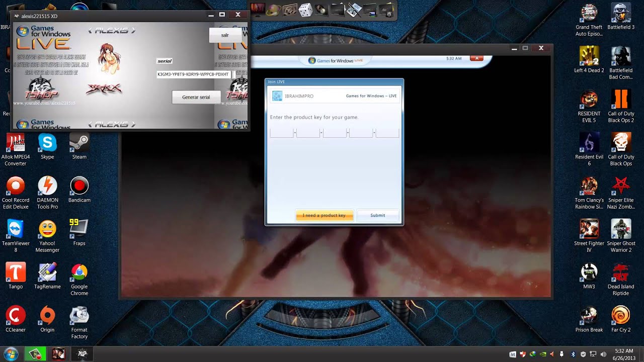Screen dimensions: 644x362
Task: Open the Skype desktop icon
Action: (47, 143)
